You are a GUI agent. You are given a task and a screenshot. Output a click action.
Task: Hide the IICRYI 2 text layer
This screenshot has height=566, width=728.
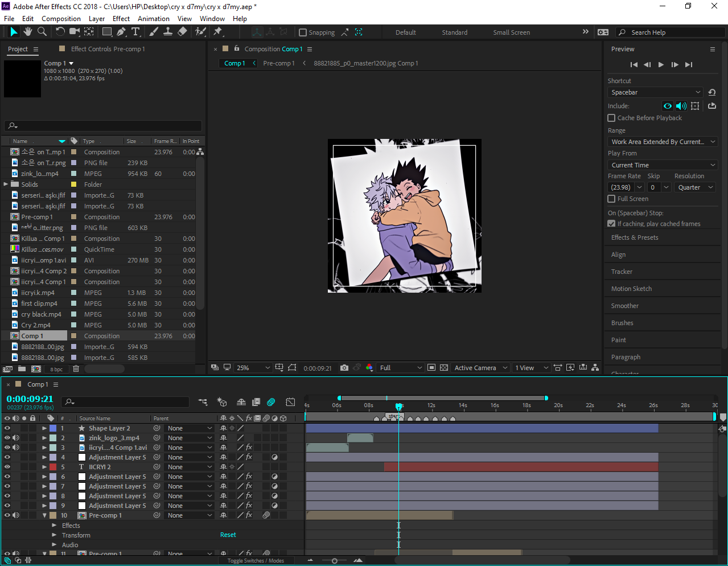pos(7,467)
